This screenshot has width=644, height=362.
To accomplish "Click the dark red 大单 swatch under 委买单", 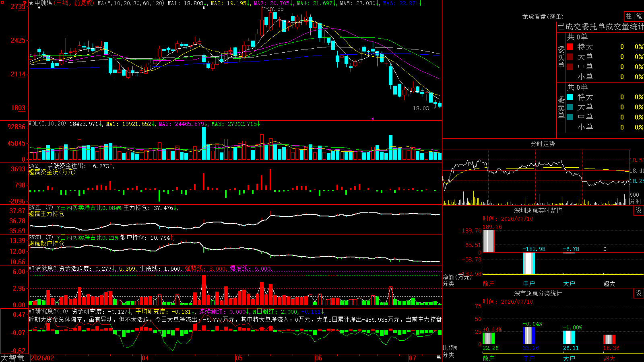I will [x=570, y=57].
